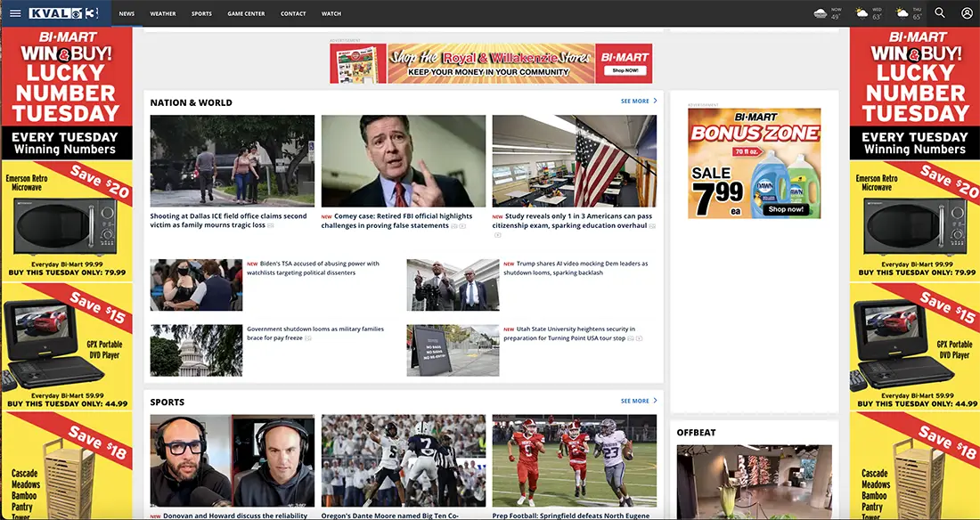The image size is (980, 520).
Task: Open Trump AI video mocking Dem leaders headline
Action: [576, 268]
